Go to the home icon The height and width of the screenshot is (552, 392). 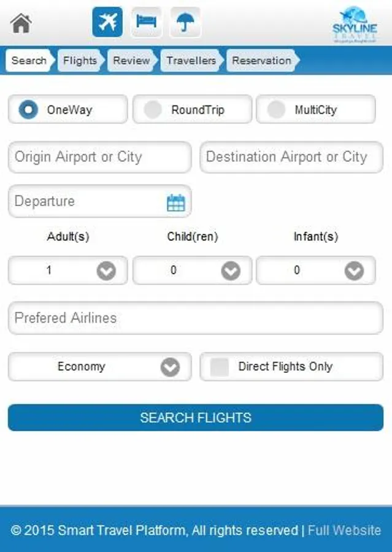point(21,23)
